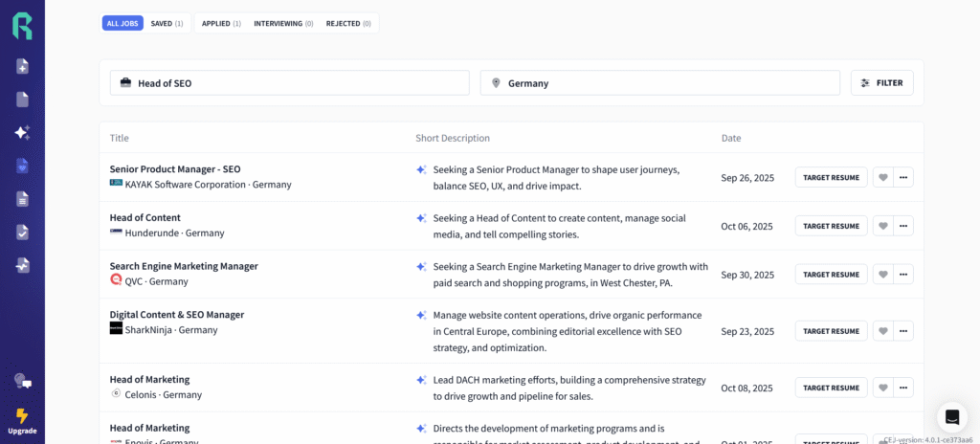The image size is (980, 444).
Task: Open the AI sparkles sidebar icon
Action: (22, 133)
